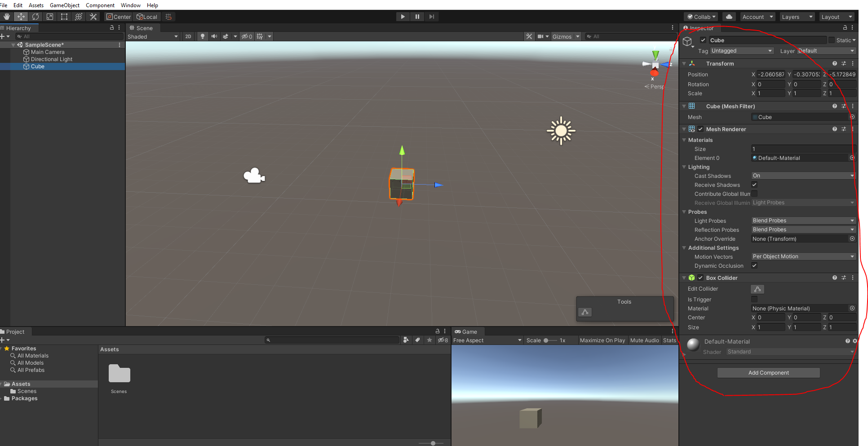Enable Is Trigger checkbox

[754, 299]
